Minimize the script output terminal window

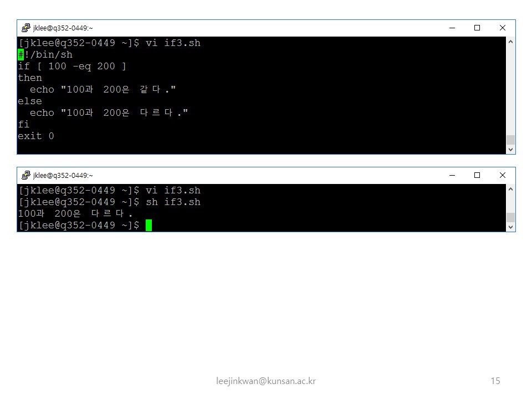tap(452, 175)
